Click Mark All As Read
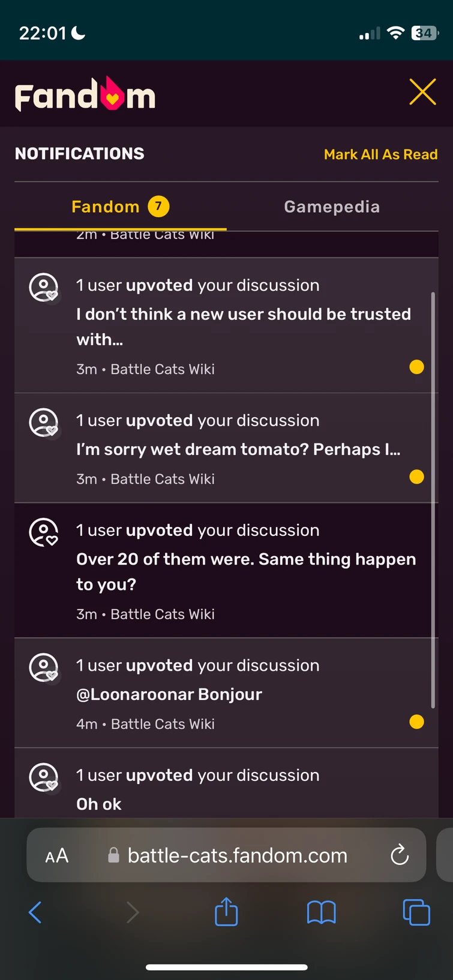This screenshot has height=980, width=453. pyautogui.click(x=380, y=154)
